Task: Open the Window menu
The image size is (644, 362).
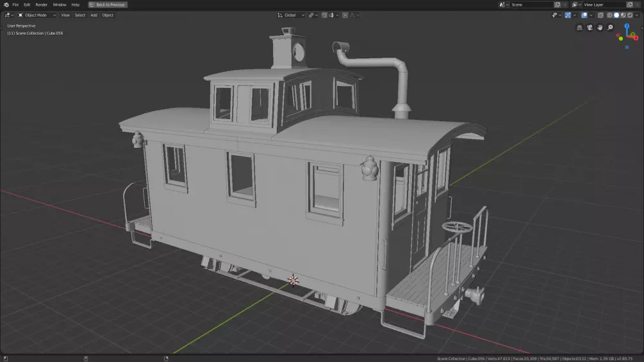Action: 59,4
